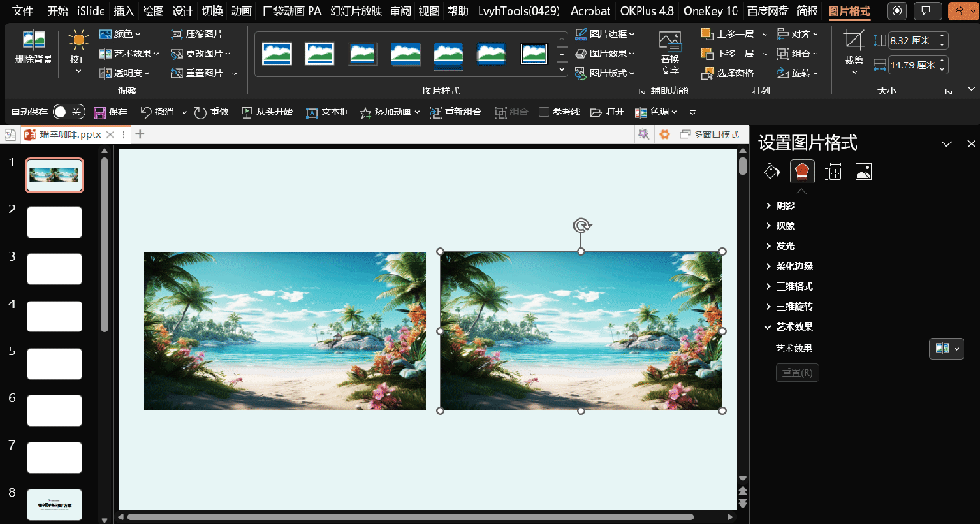Screen dimensions: 980x524
Task: Click the Alt Text (替换文字) icon
Action: click(670, 42)
